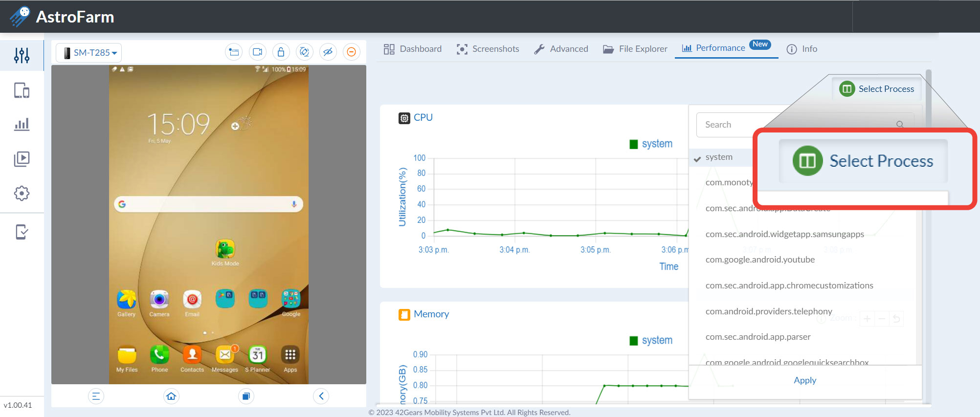Screen dimensions: 980x417
Task: Tap the device home navigation button
Action: pos(171,396)
